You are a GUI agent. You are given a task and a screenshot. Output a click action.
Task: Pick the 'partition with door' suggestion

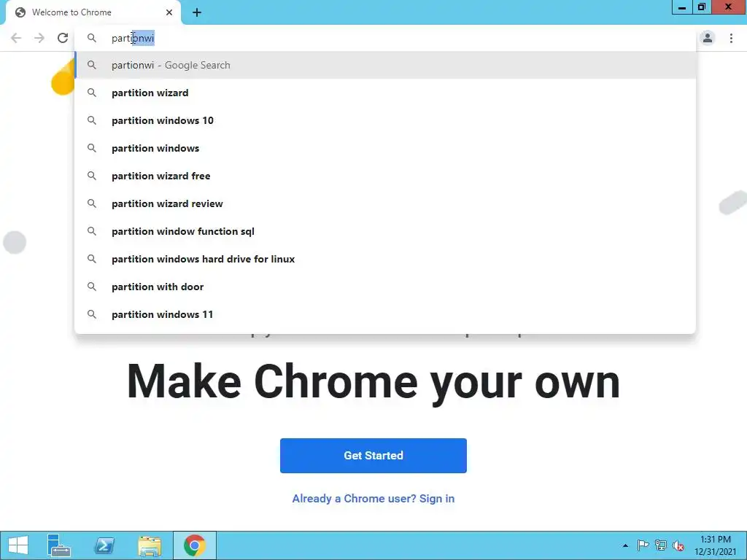386,286
